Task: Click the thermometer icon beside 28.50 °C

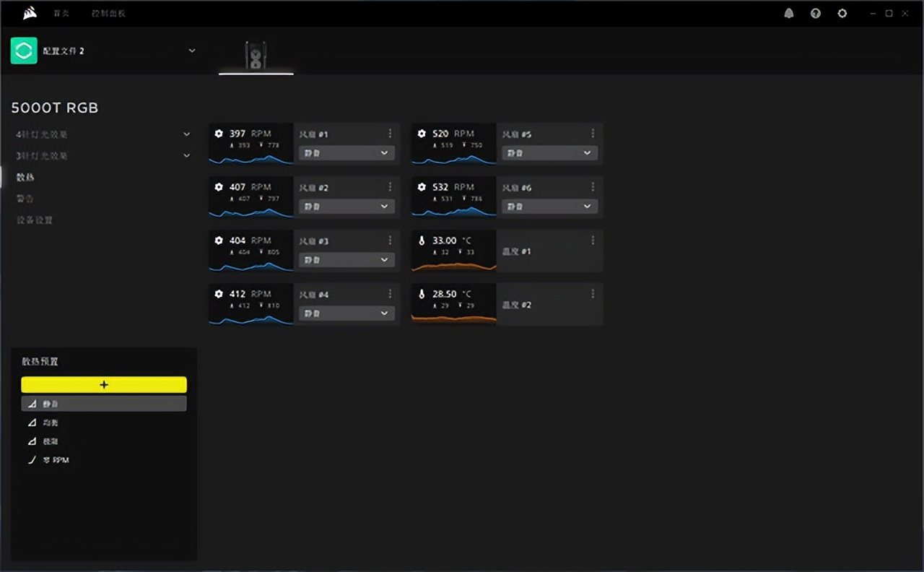Action: pos(422,294)
